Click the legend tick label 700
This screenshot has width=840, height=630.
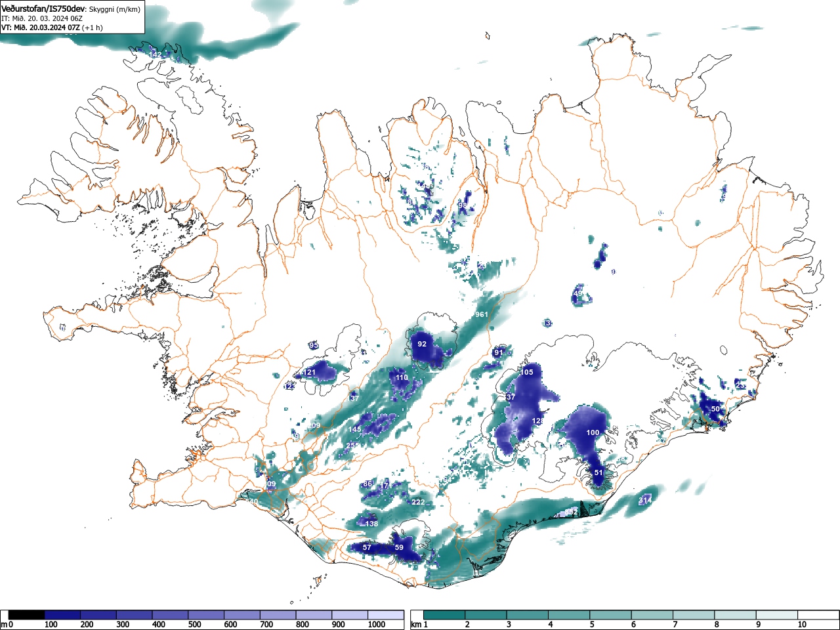pyautogui.click(x=266, y=625)
